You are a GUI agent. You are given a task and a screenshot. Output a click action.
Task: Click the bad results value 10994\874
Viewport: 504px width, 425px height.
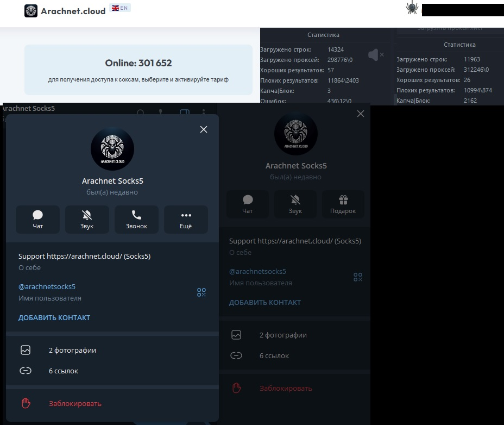(x=477, y=90)
